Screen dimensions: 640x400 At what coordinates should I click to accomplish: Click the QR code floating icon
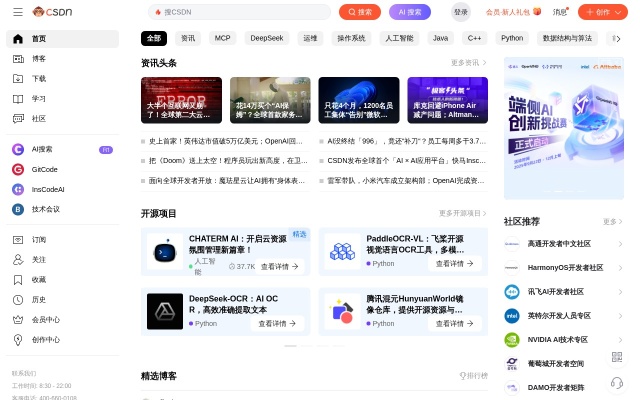(617, 358)
